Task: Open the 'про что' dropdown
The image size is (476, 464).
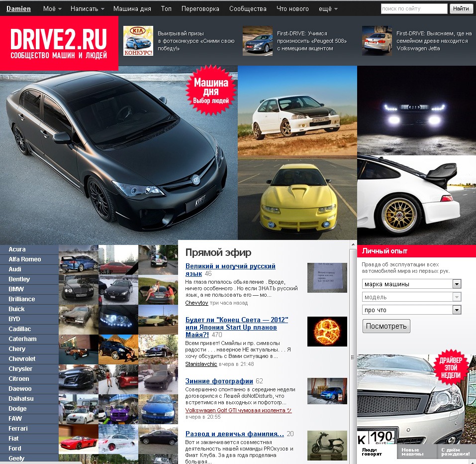Action: [412, 310]
